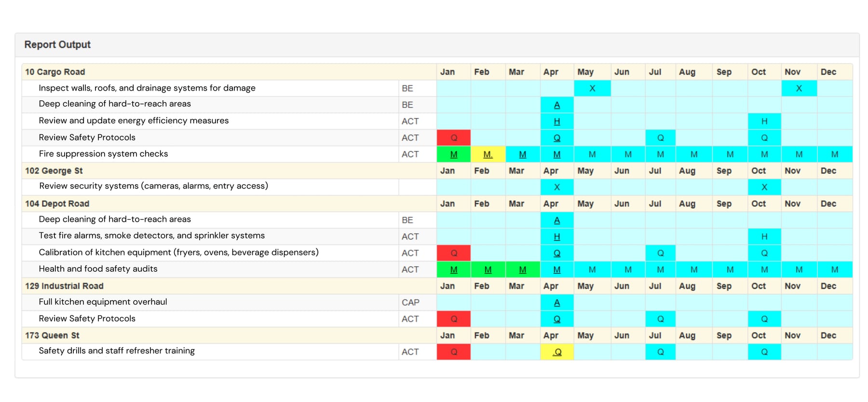Image resolution: width=868 pixels, height=402 pixels.
Task: Select the May X cell for Inspect walls, roofs, and drainage systems
Action: point(592,88)
